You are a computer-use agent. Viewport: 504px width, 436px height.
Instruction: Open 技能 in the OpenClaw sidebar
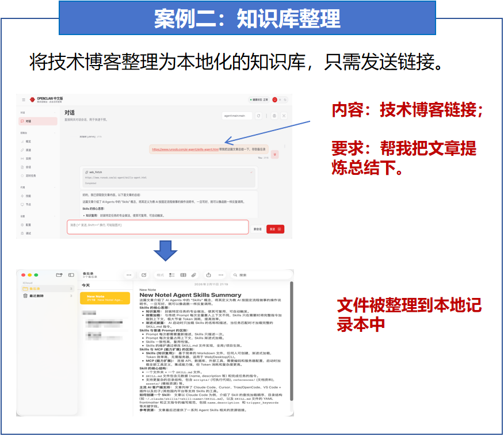[28, 196]
